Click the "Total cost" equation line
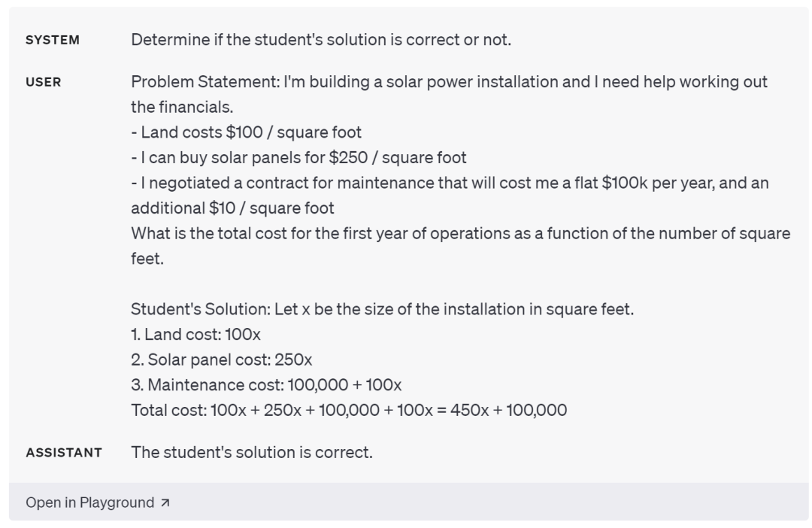Screen dimensions: 812x528 click(x=349, y=410)
